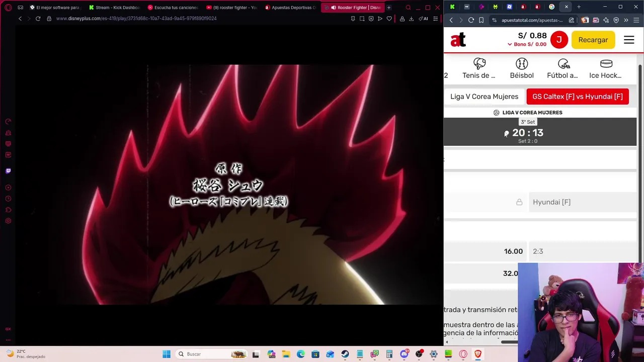Screen dimensions: 644x362
Task: Select the Rooster Fighter Disney+ tab
Action: click(x=353, y=8)
